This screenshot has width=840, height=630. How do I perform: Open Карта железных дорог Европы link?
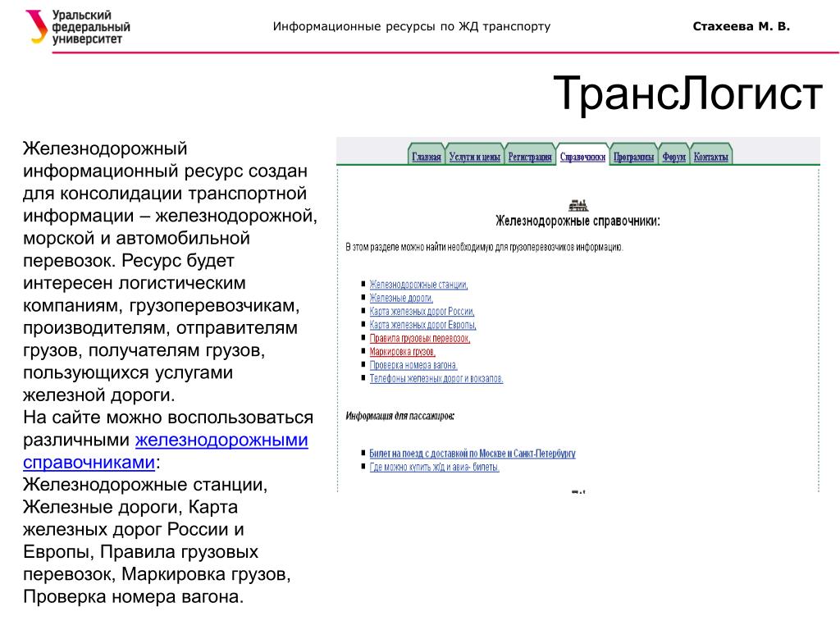[x=422, y=325]
